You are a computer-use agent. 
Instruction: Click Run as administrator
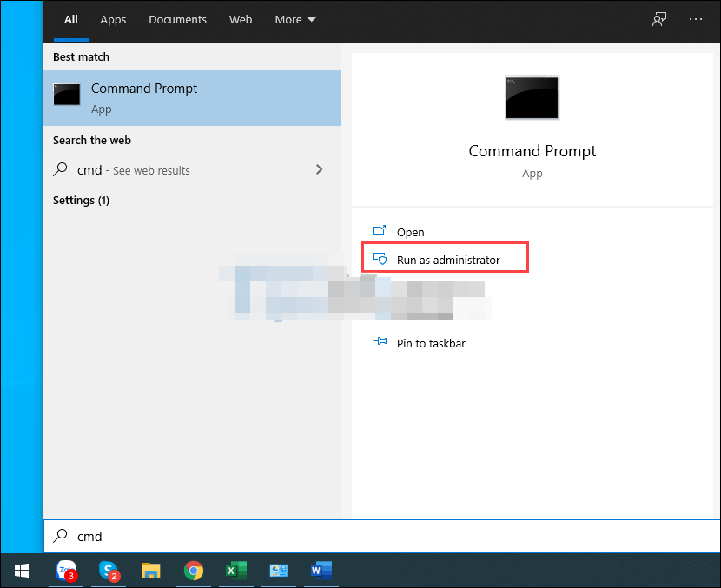pos(447,260)
